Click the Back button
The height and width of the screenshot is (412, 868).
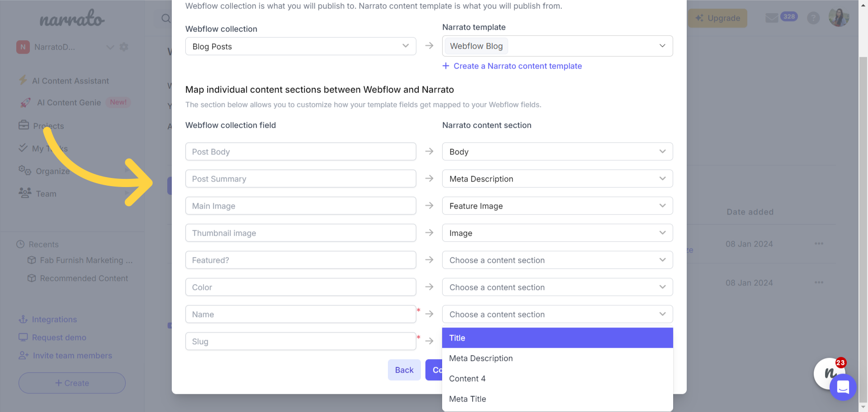pyautogui.click(x=404, y=370)
